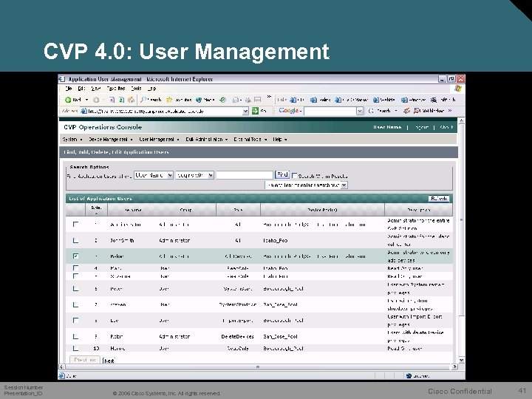Click the green browser Refresh page icon
The height and width of the screenshot is (399, 532).
[121, 100]
